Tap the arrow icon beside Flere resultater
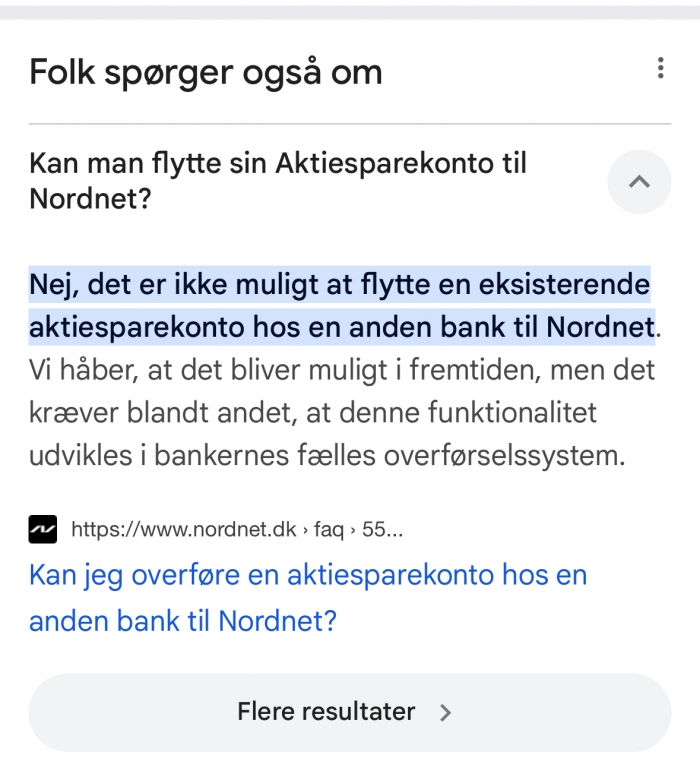The image size is (700, 771). click(446, 712)
